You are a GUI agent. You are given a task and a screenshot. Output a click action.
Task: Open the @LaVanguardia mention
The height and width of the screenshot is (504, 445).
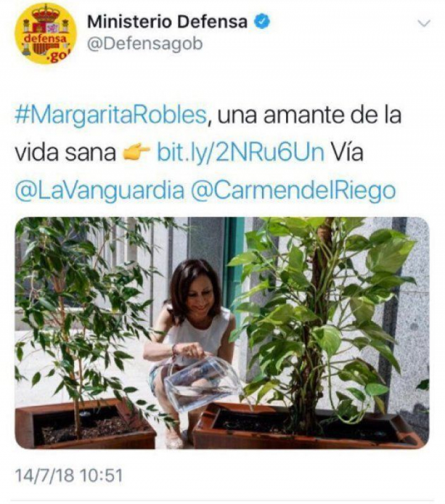[100, 190]
